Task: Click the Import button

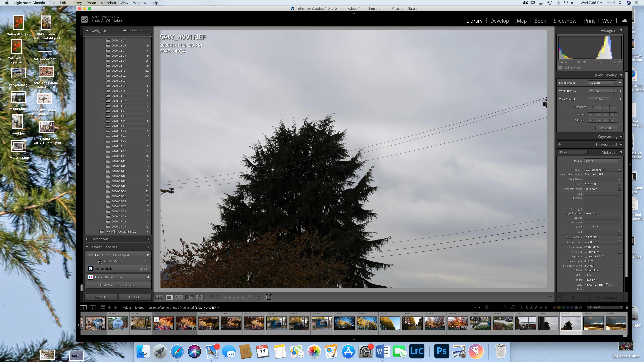Action: coord(101,297)
